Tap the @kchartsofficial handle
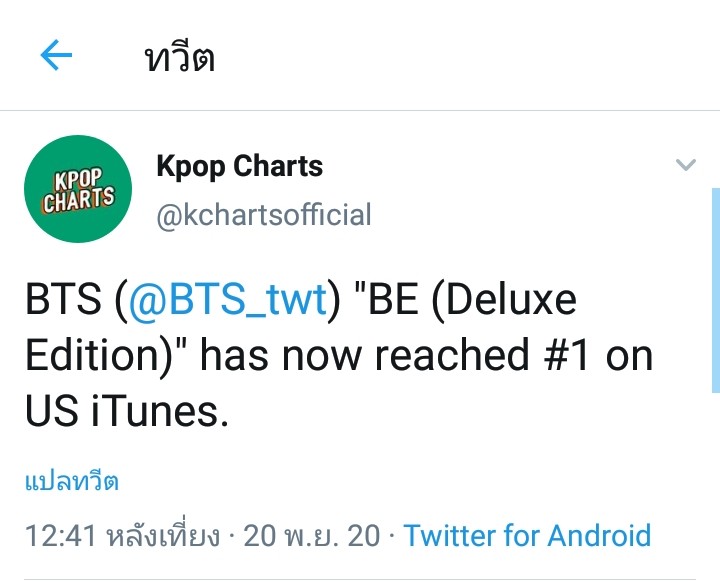This screenshot has width=720, height=586. 264,214
